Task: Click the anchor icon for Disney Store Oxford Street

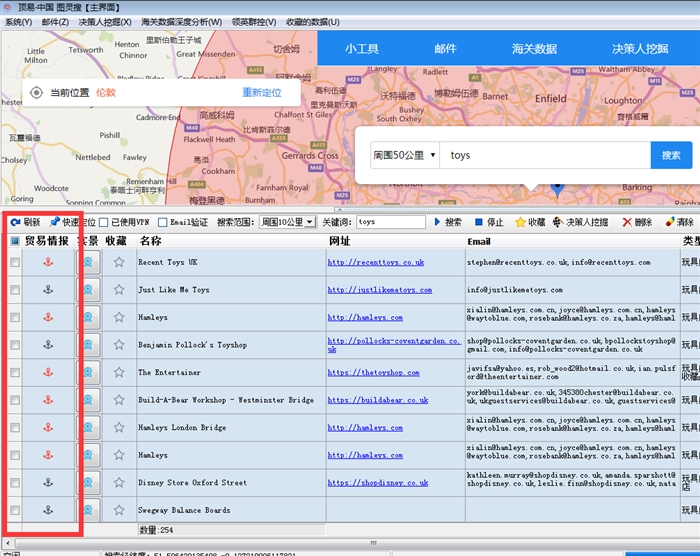Action: coord(48,482)
